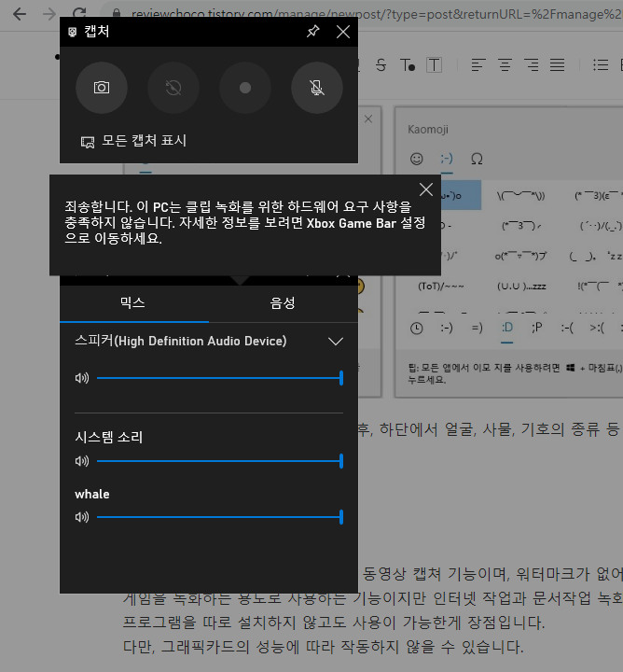
Task: Center align text in editor toolbar
Action: coord(505,65)
